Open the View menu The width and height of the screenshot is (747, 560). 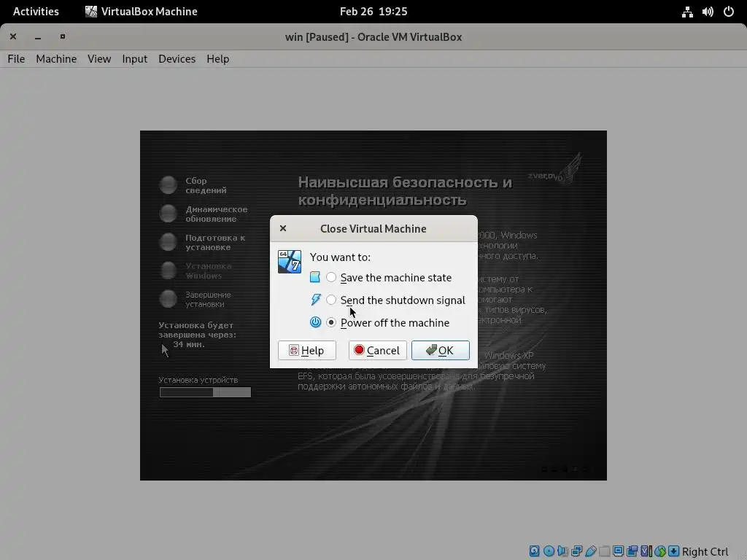(99, 58)
